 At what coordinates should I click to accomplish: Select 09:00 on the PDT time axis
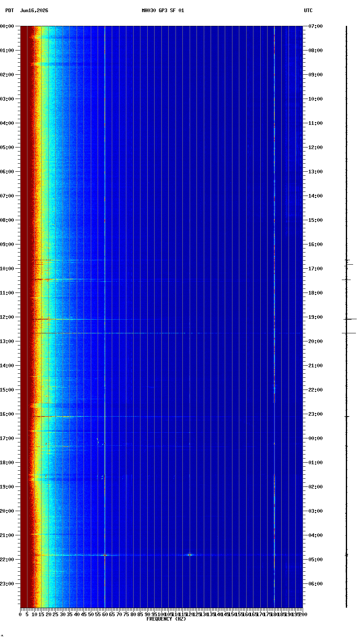(x=7, y=244)
